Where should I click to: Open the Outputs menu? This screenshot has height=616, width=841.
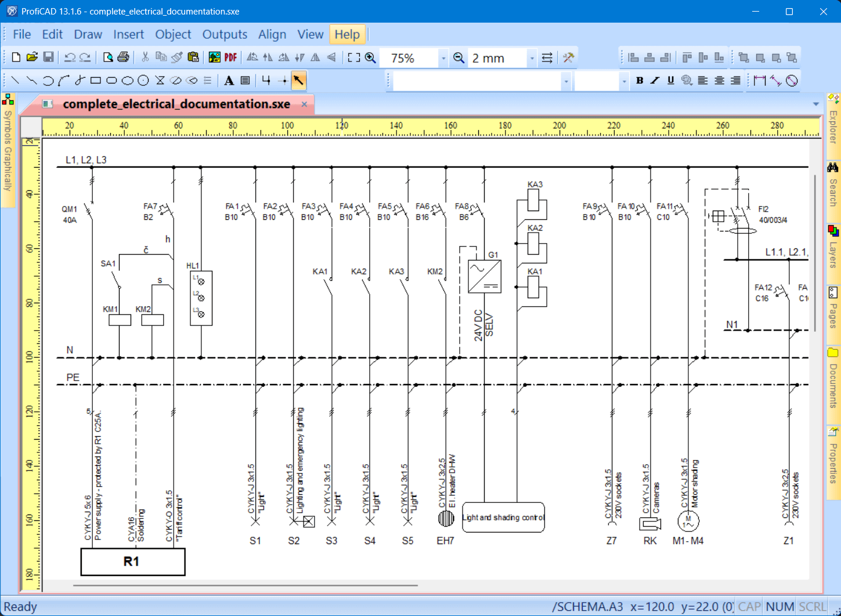coord(225,34)
